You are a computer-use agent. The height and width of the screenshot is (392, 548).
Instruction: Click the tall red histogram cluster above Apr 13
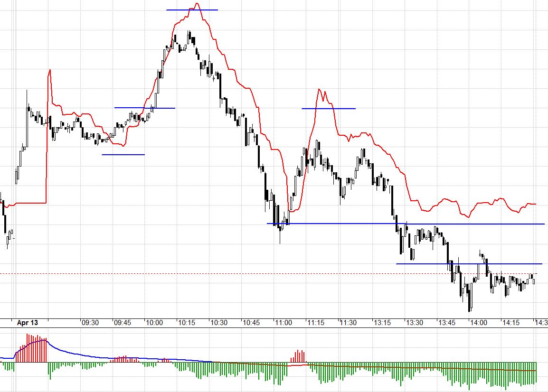[31, 349]
